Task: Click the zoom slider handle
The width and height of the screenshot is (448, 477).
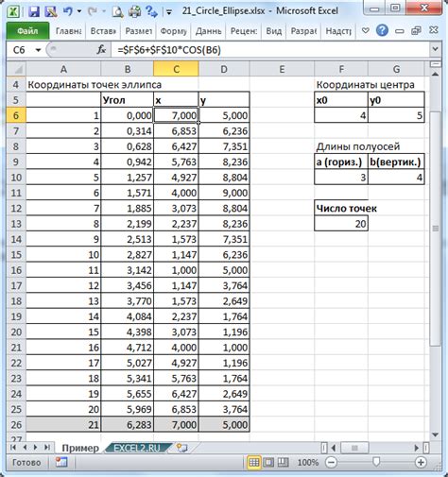Action: pos(376,462)
